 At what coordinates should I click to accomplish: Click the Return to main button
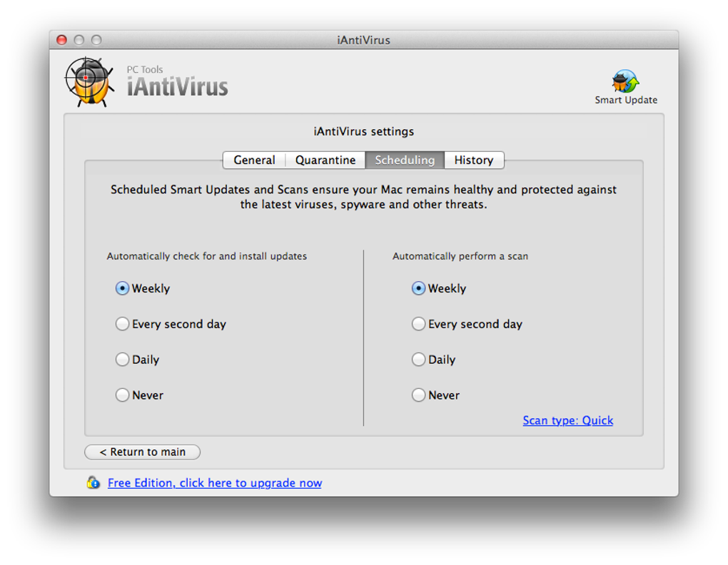click(x=143, y=452)
